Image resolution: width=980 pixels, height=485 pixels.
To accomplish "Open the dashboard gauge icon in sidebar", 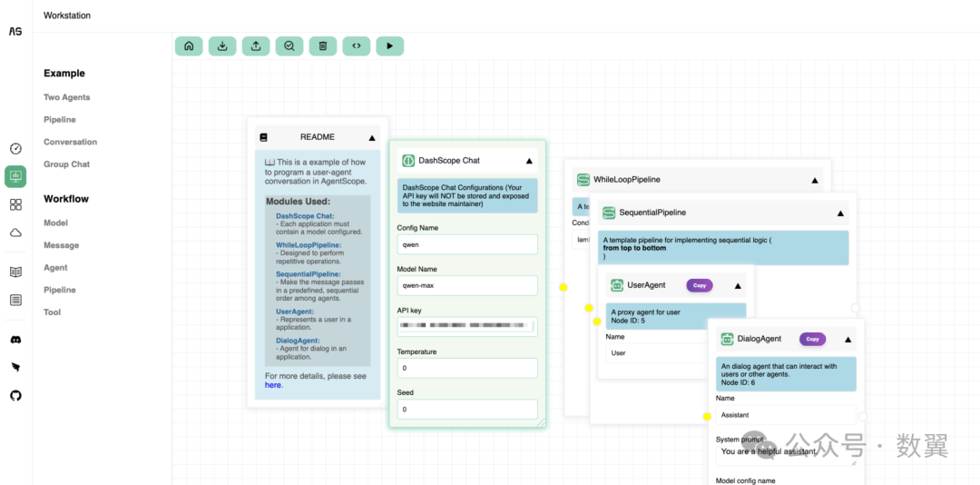I will (15, 149).
